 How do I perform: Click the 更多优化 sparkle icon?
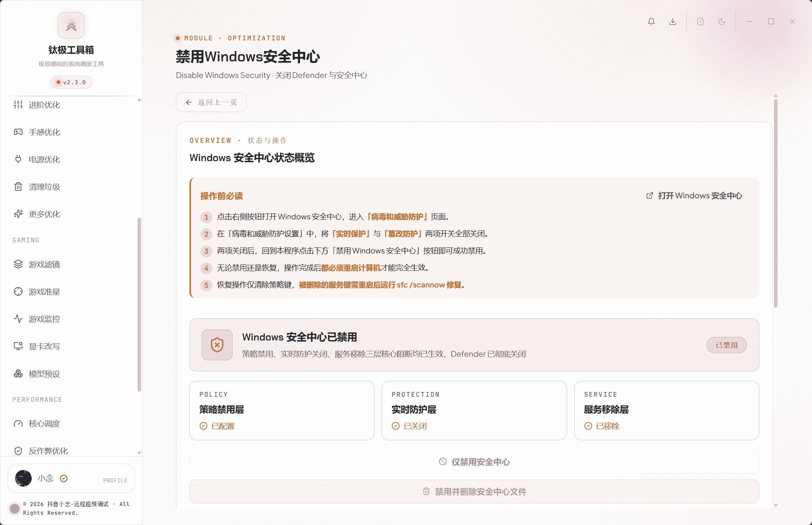click(18, 214)
